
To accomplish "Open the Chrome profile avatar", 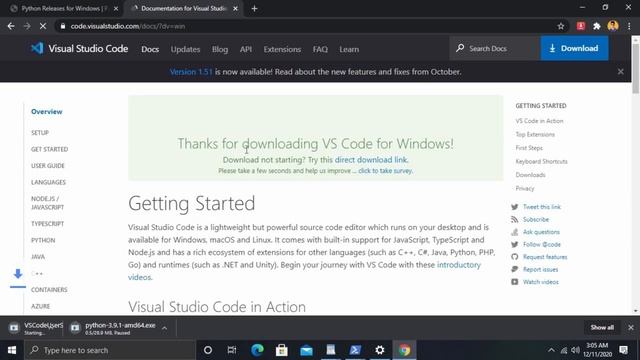I will pyautogui.click(x=613, y=26).
